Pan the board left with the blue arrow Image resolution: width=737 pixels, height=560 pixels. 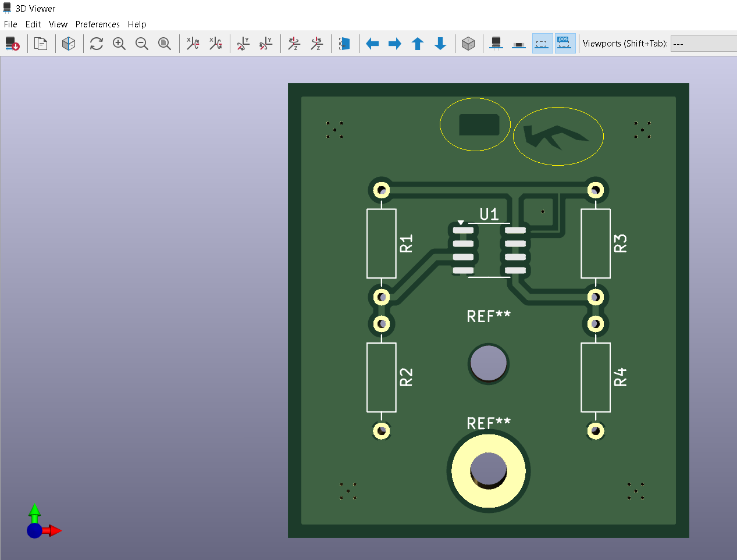click(372, 44)
